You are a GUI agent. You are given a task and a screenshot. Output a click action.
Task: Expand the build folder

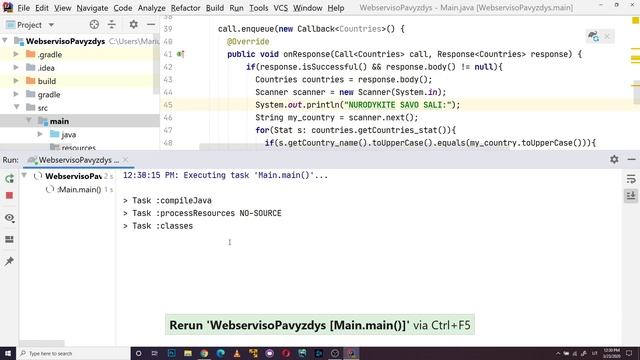pyautogui.click(x=16, y=81)
